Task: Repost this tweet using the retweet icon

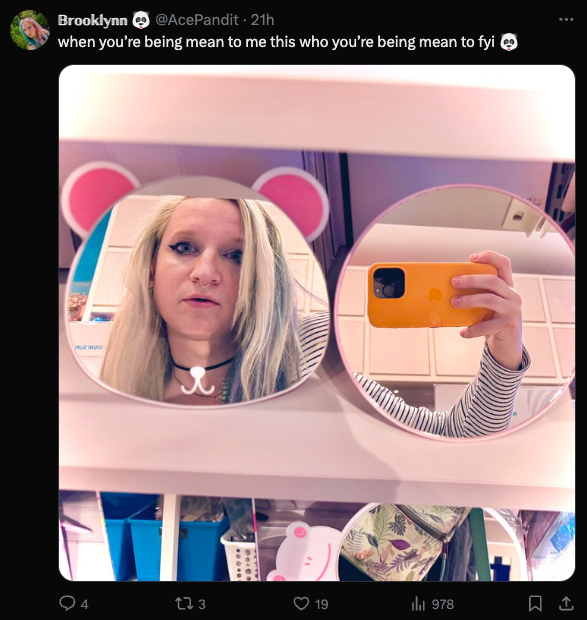Action: coord(184,603)
